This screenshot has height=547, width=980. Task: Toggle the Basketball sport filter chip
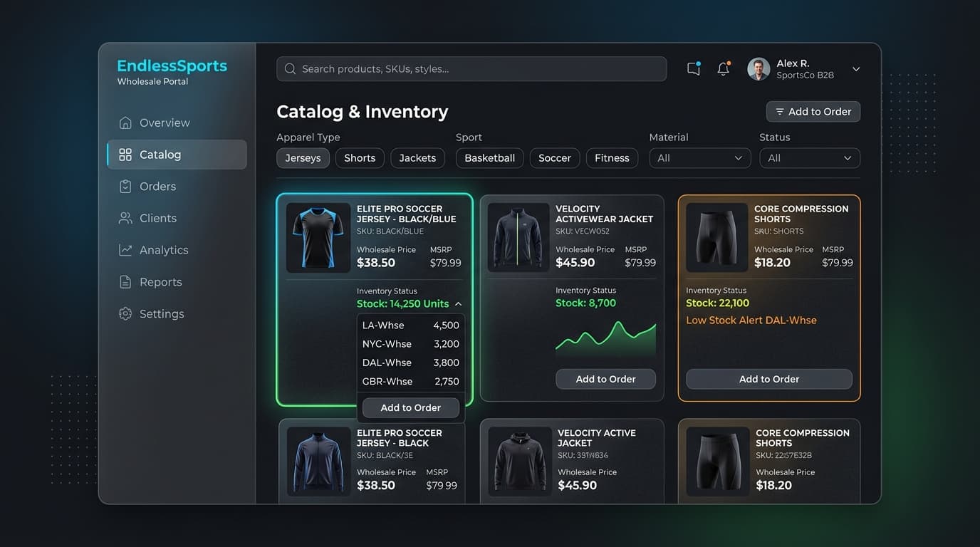(x=490, y=158)
